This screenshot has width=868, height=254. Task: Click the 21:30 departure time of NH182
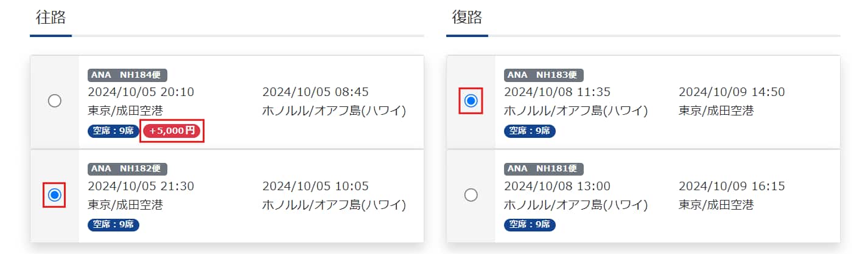tap(177, 186)
